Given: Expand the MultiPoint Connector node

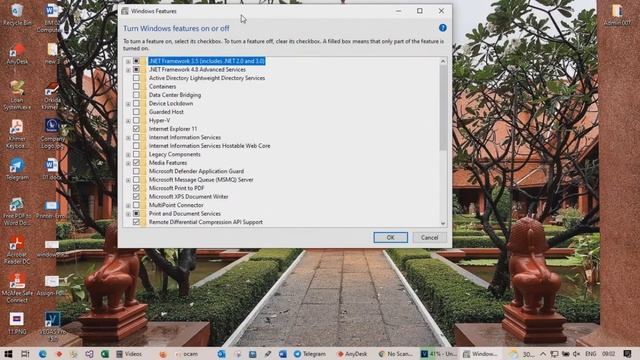Looking at the screenshot, I should point(128,206).
